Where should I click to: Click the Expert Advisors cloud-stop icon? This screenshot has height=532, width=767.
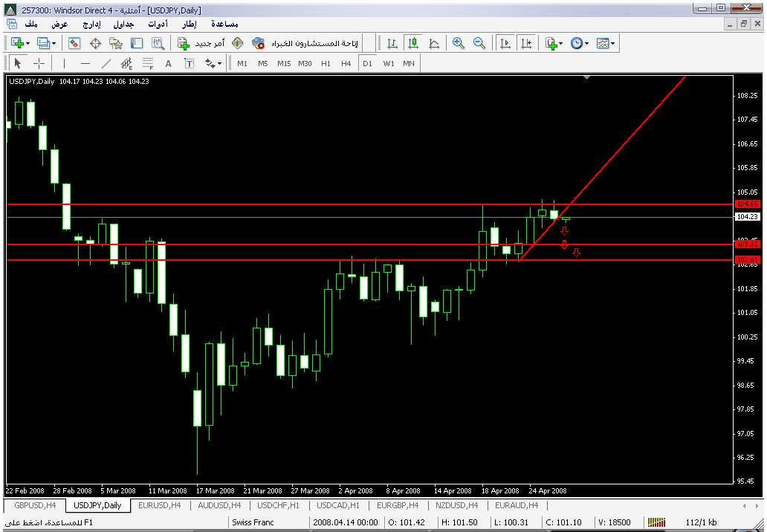pyautogui.click(x=259, y=44)
